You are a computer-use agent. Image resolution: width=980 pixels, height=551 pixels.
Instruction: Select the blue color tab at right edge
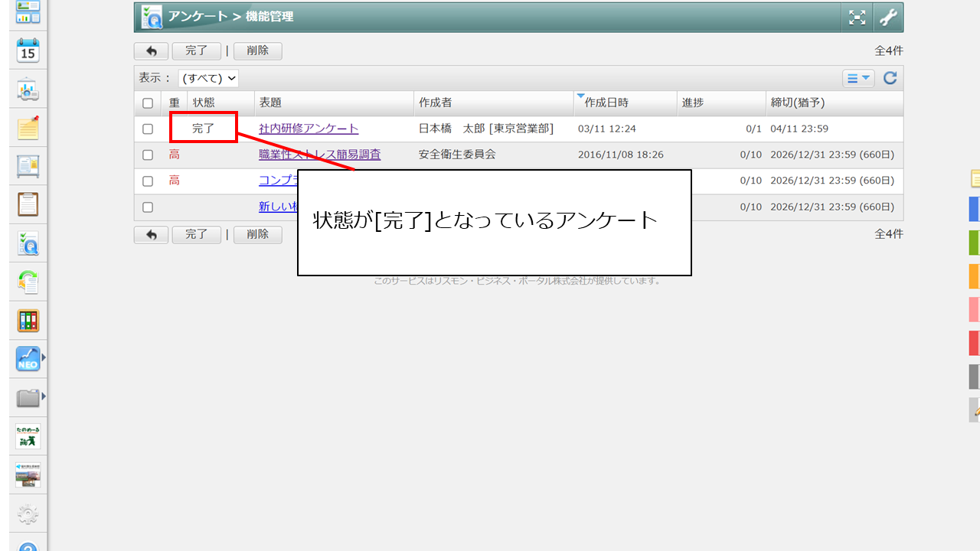(x=974, y=209)
